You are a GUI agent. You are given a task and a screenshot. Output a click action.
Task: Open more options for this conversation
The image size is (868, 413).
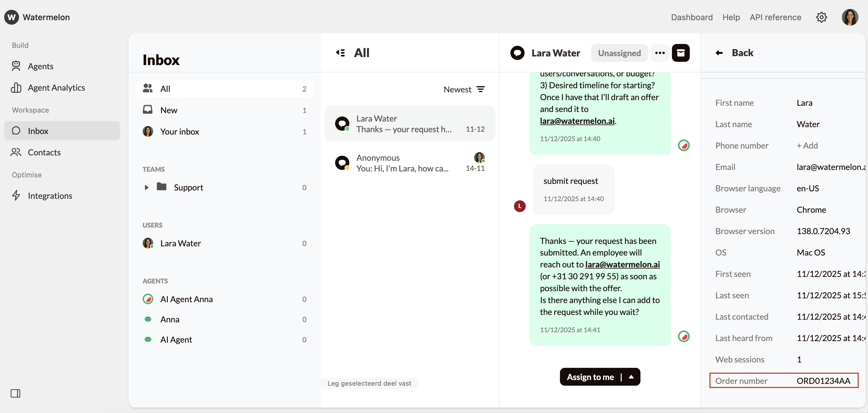pyautogui.click(x=660, y=53)
